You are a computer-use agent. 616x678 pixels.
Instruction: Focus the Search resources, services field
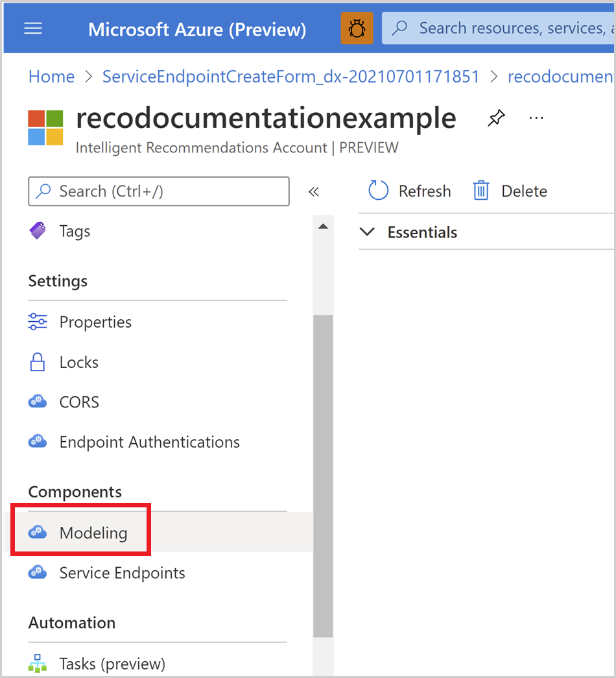(x=499, y=28)
